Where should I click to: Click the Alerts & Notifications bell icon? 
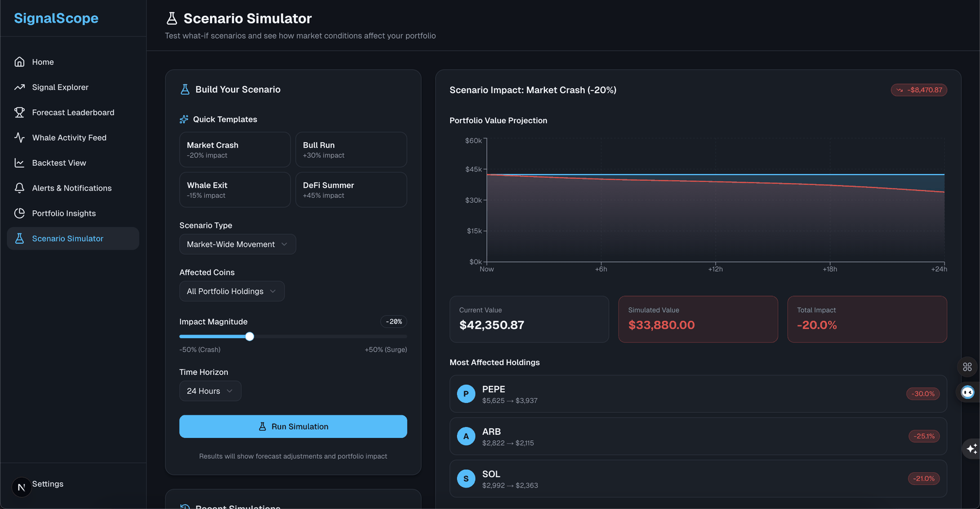(20, 188)
